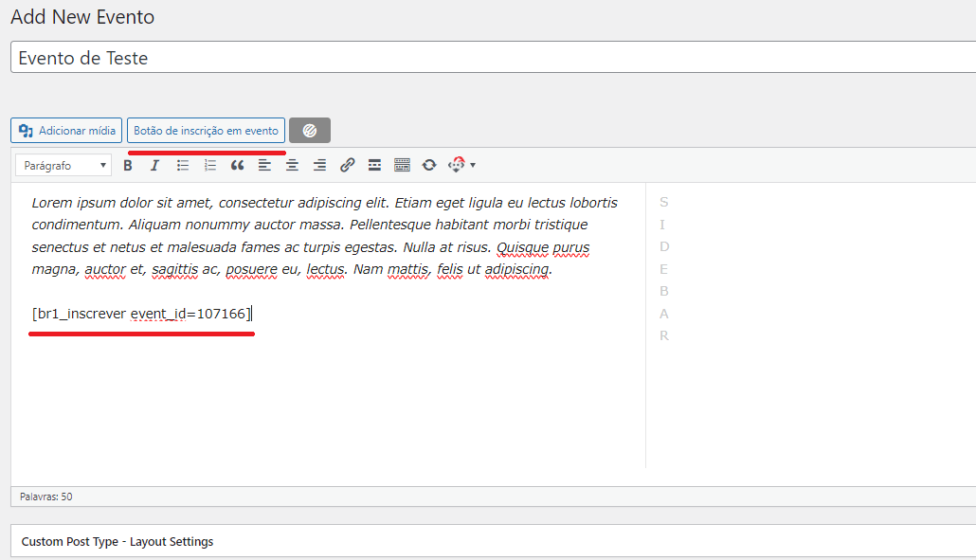Click the refresh arrows toolbar icon

pyautogui.click(x=429, y=165)
